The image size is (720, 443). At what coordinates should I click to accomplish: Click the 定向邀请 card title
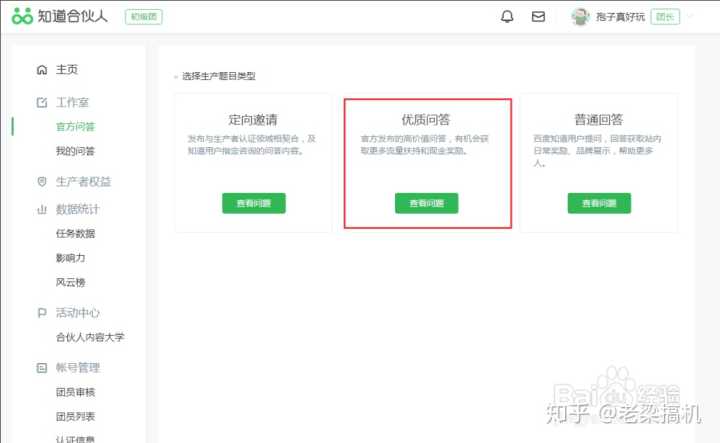[x=253, y=120]
